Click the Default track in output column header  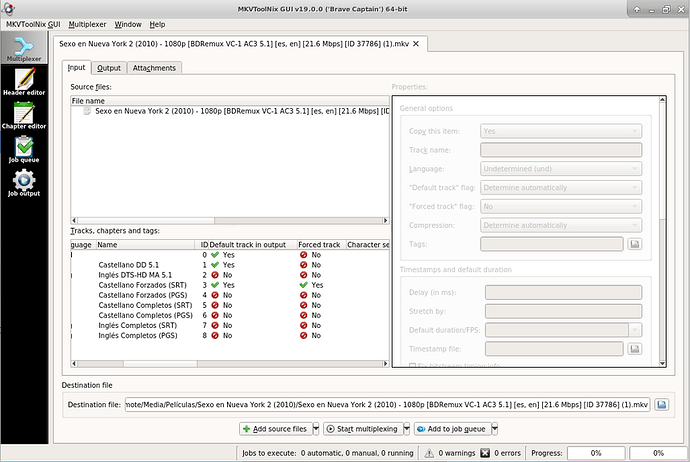[x=252, y=245]
